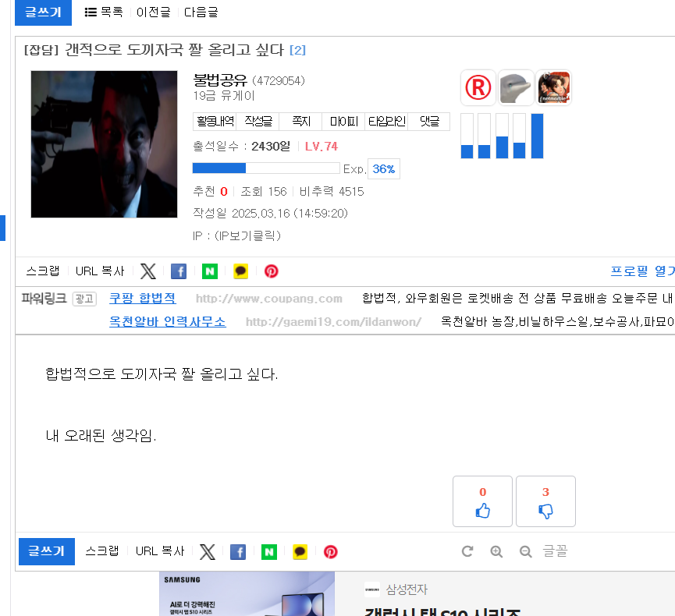This screenshot has width=675, height=616.
Task: Share to Naver from upper share row
Action: (x=210, y=271)
